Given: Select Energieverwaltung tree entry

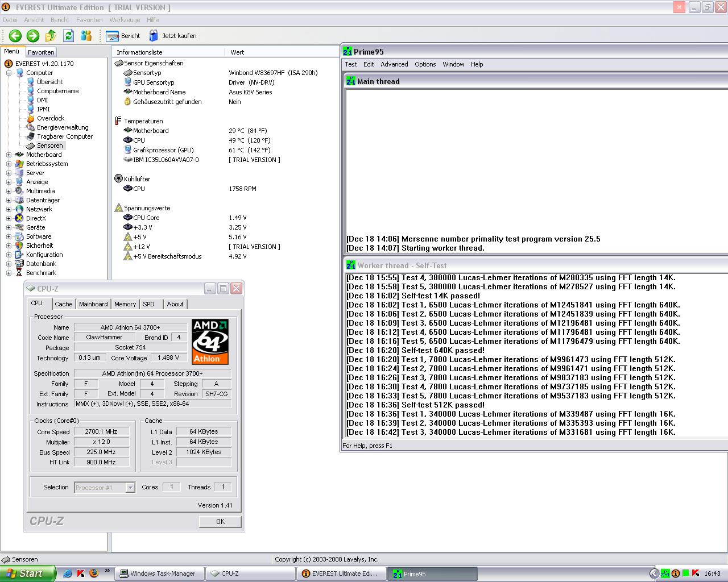Looking at the screenshot, I should tap(63, 127).
